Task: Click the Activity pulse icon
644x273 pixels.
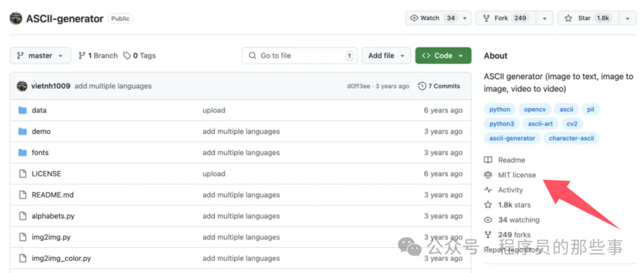Action: (488, 190)
